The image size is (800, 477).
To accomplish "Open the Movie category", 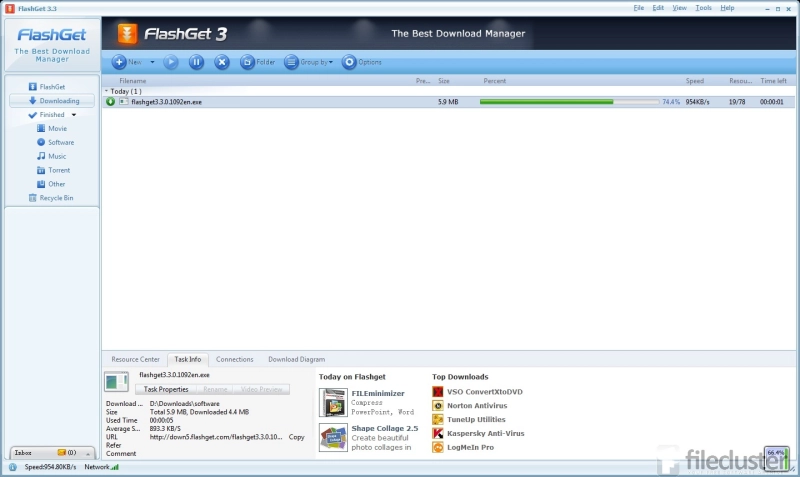I will (52, 129).
